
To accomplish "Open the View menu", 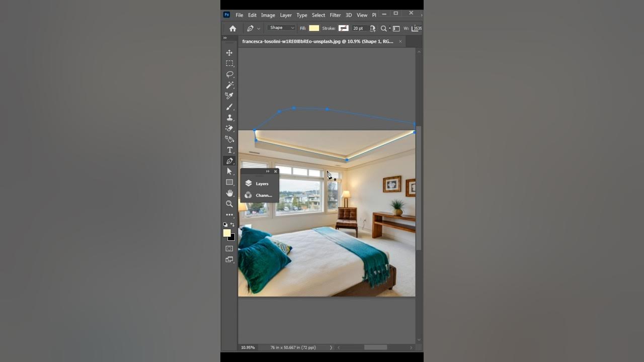I will pos(362,15).
